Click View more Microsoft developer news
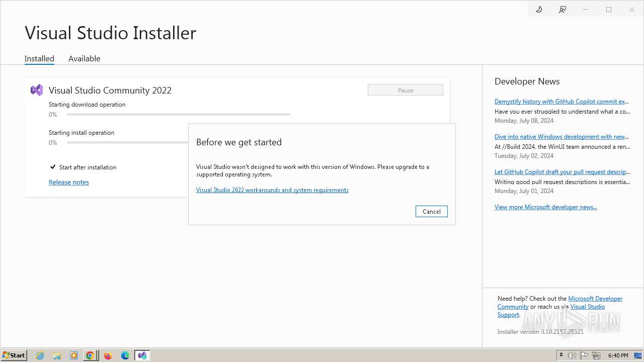The image size is (644, 362). [546, 207]
